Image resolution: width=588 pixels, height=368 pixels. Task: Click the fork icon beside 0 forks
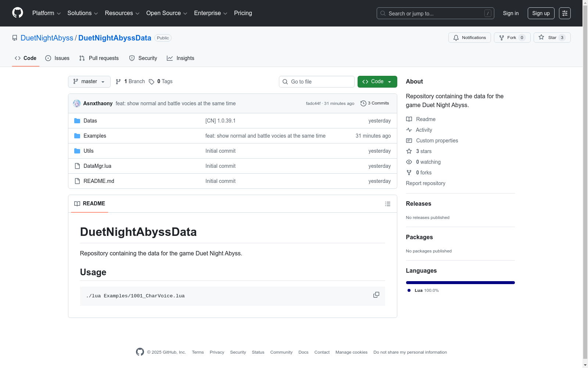pos(409,173)
